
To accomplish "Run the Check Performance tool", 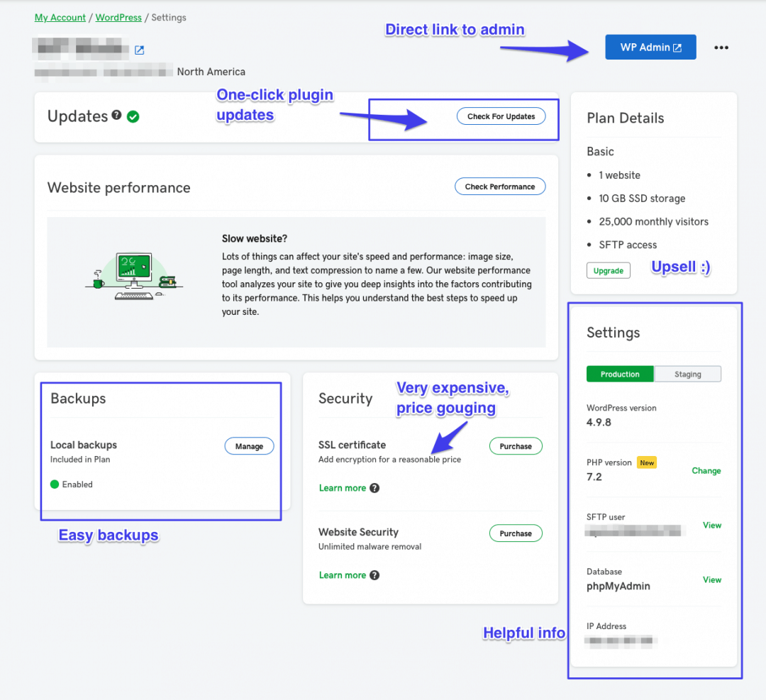I will [500, 186].
